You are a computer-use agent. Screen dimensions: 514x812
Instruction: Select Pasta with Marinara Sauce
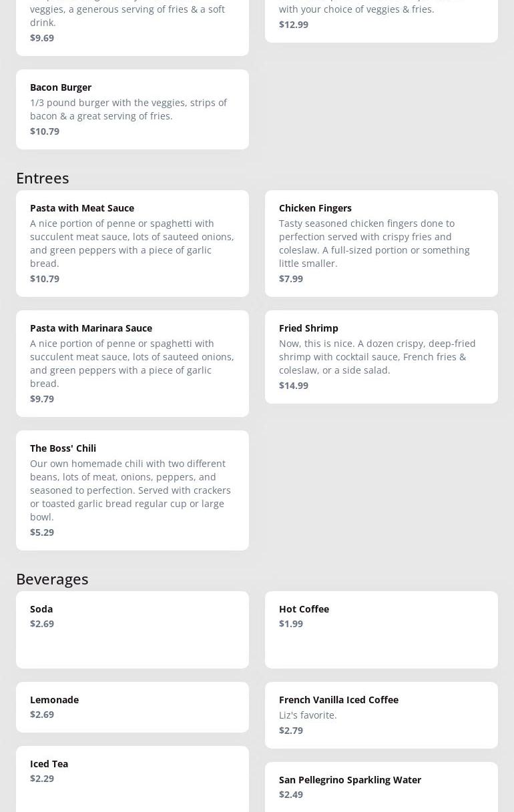point(132,364)
